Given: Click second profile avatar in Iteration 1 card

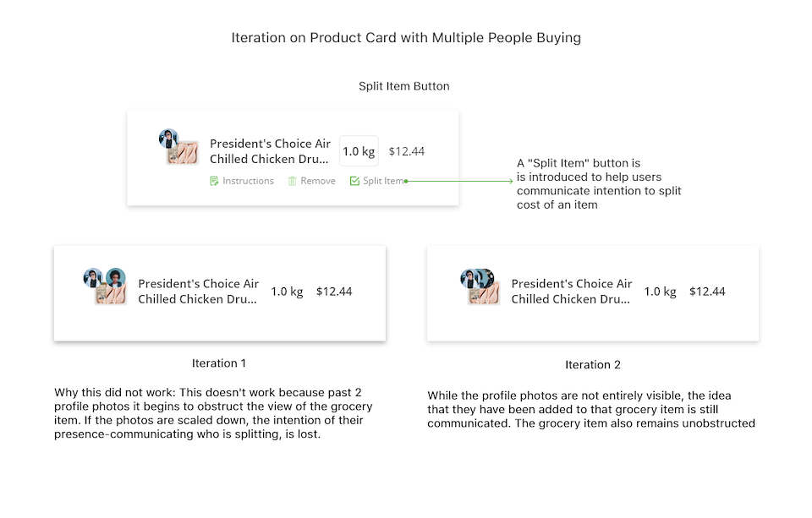Looking at the screenshot, I should pyautogui.click(x=116, y=278).
